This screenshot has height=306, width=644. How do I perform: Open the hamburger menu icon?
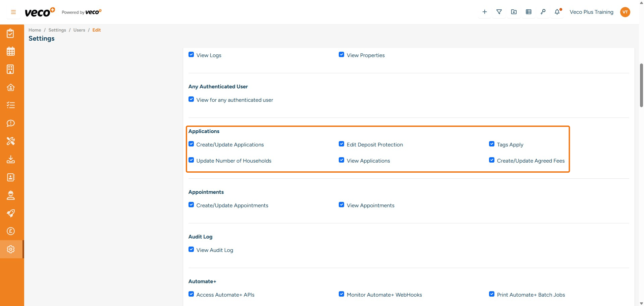coord(13,12)
